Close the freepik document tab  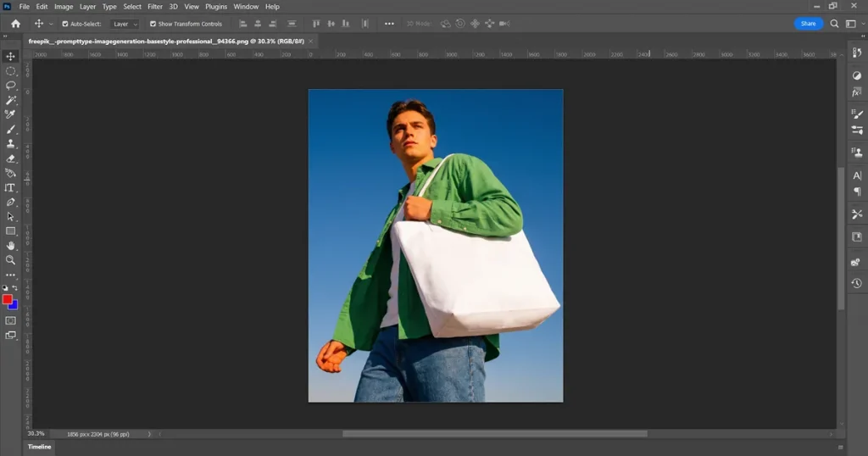310,42
